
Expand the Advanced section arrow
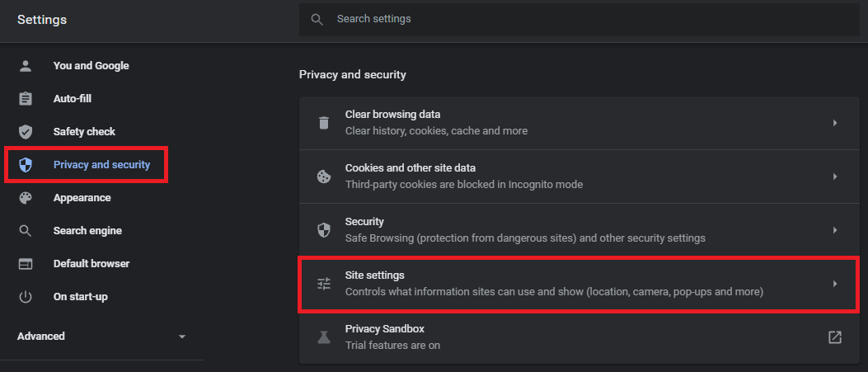181,337
